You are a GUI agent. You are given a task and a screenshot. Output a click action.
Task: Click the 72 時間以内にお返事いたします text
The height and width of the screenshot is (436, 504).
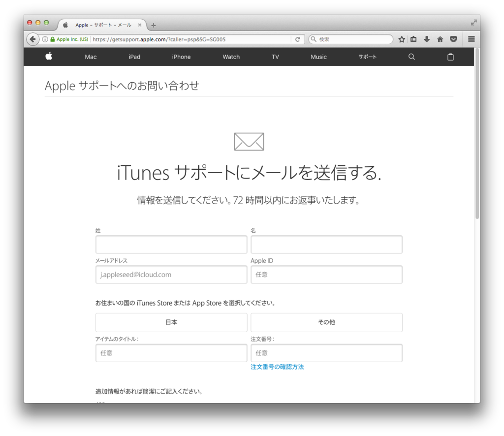[296, 200]
